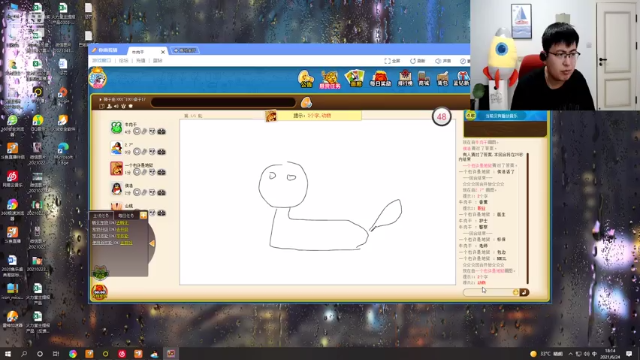Click the black penguin avatar of fourth player
Viewport: 640px width, 360px height.
pos(116,189)
